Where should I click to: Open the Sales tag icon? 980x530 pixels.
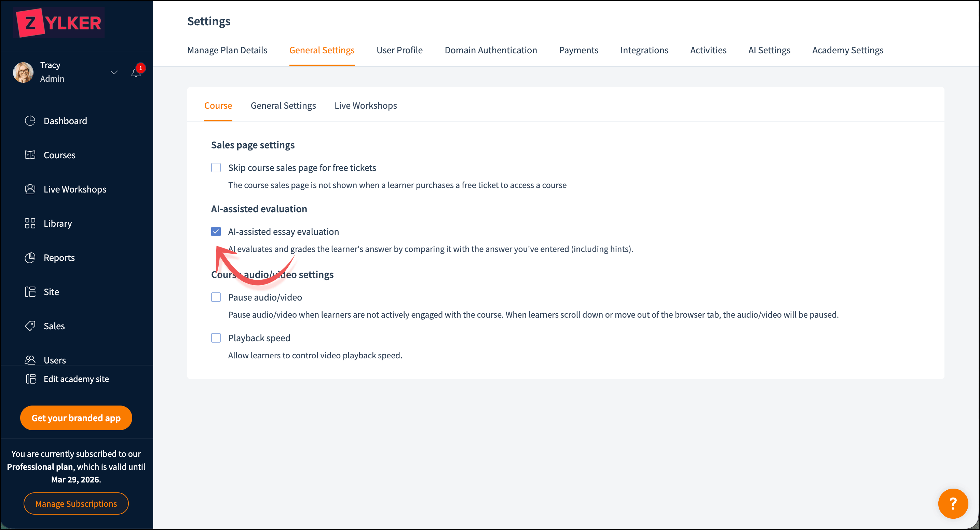(30, 326)
